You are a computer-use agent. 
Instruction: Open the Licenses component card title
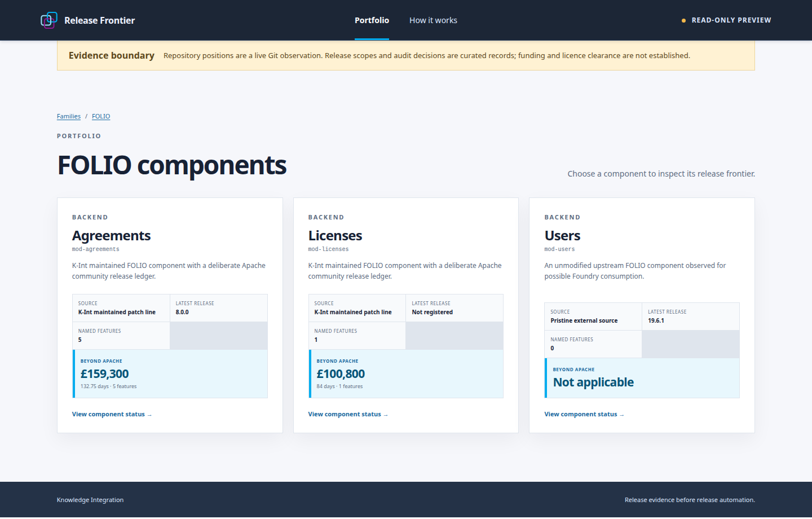(x=335, y=236)
